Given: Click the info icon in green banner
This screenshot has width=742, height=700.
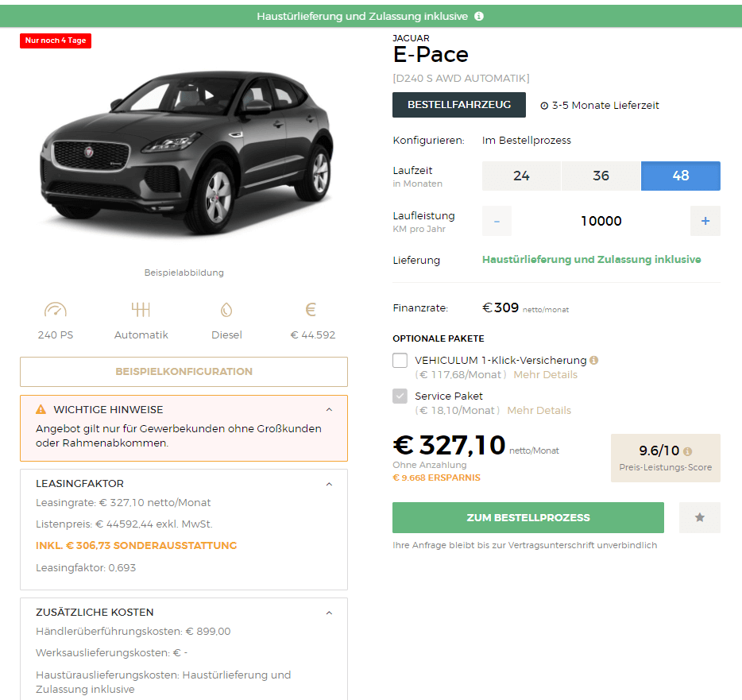Looking at the screenshot, I should tap(479, 16).
